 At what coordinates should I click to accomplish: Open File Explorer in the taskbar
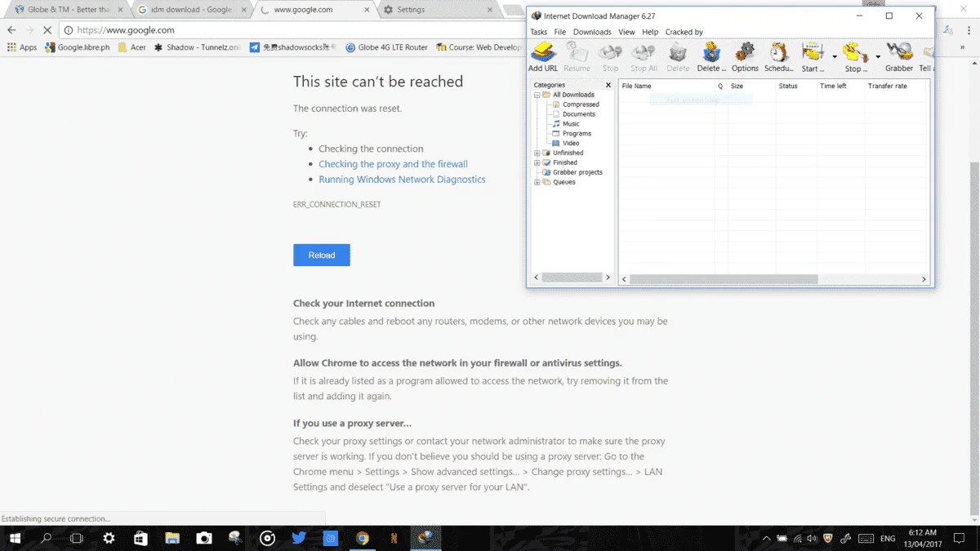click(171, 539)
